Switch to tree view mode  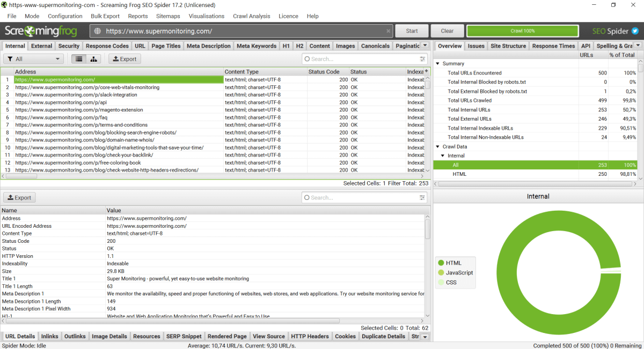click(x=94, y=59)
